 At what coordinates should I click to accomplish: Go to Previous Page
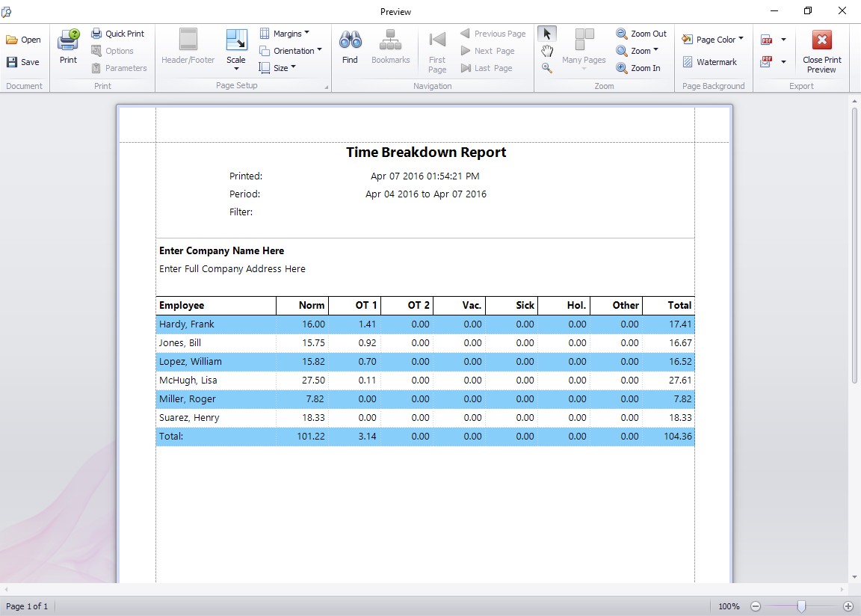[493, 34]
